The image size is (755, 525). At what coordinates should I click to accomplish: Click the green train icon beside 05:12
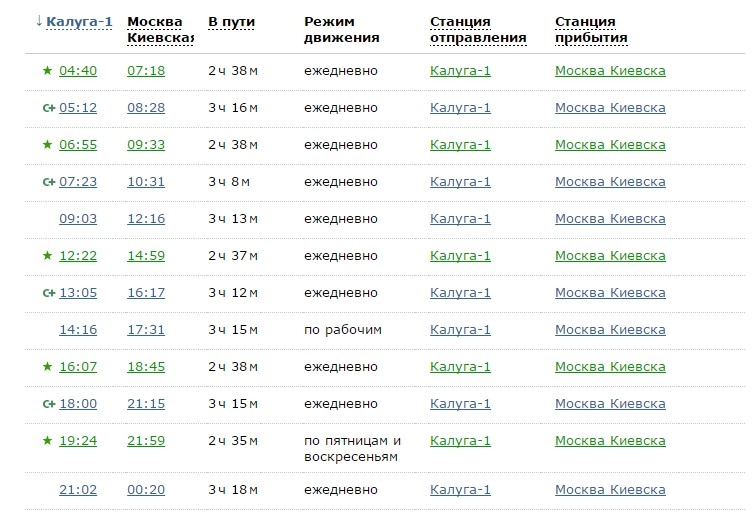[48, 108]
